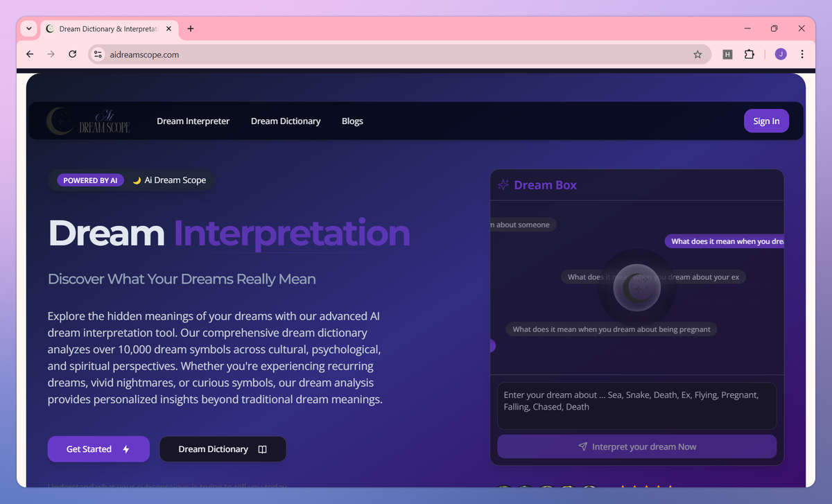Click the Ai Dream Scope logo

pyautogui.click(x=88, y=121)
